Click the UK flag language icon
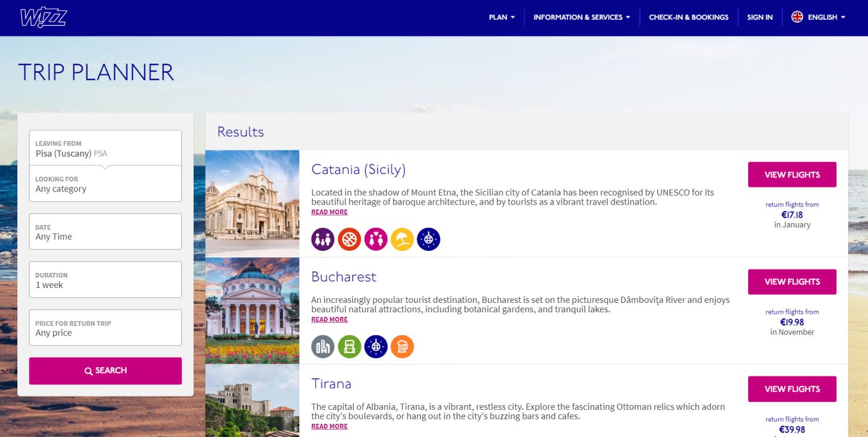 click(x=797, y=17)
